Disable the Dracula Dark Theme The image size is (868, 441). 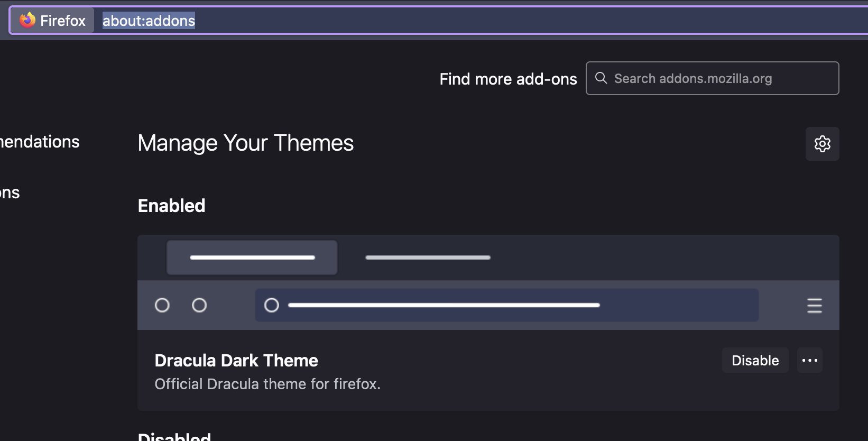(755, 360)
